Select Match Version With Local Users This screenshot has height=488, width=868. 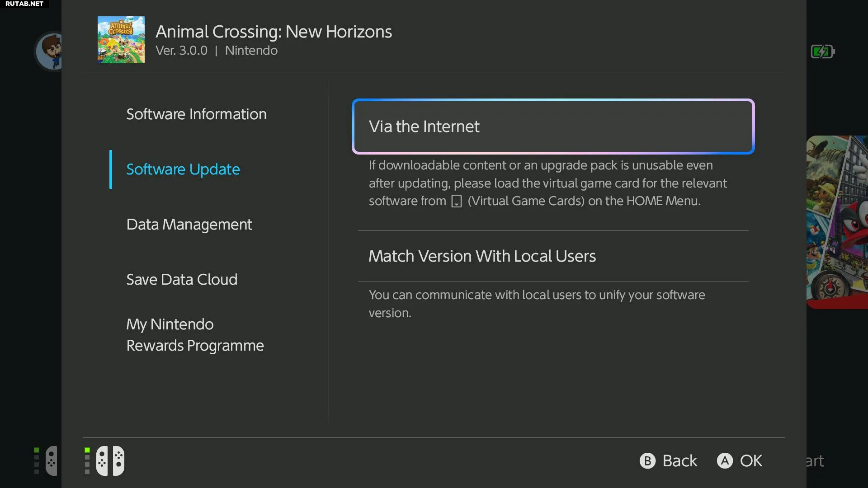[482, 256]
